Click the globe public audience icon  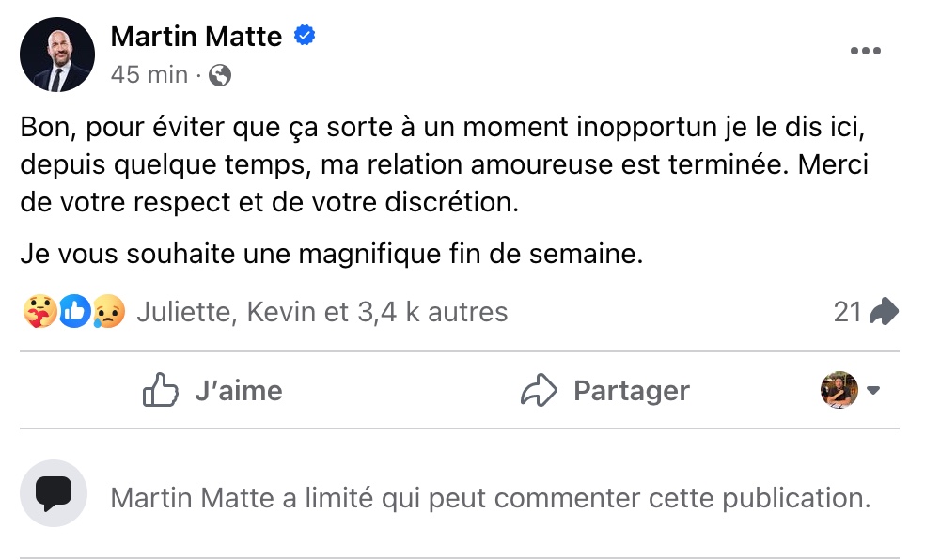(220, 75)
